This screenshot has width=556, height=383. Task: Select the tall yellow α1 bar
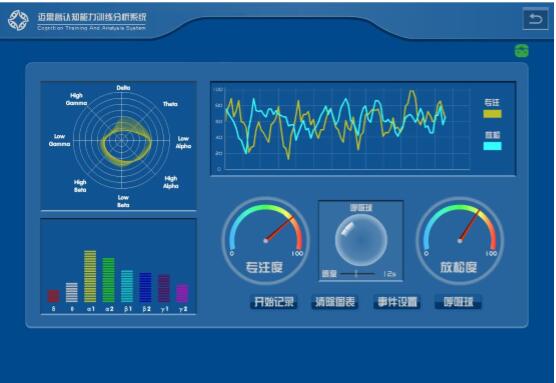pyautogui.click(x=90, y=276)
